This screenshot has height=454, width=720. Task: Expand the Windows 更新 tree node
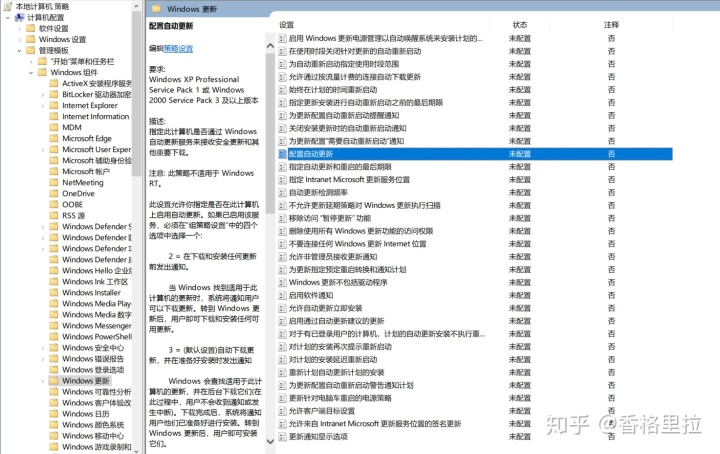(43, 381)
